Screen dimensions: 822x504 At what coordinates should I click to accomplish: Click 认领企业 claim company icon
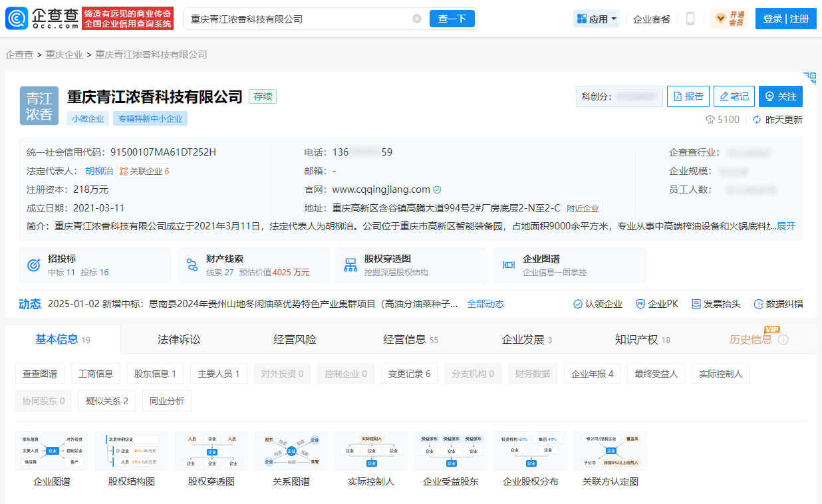pos(578,304)
